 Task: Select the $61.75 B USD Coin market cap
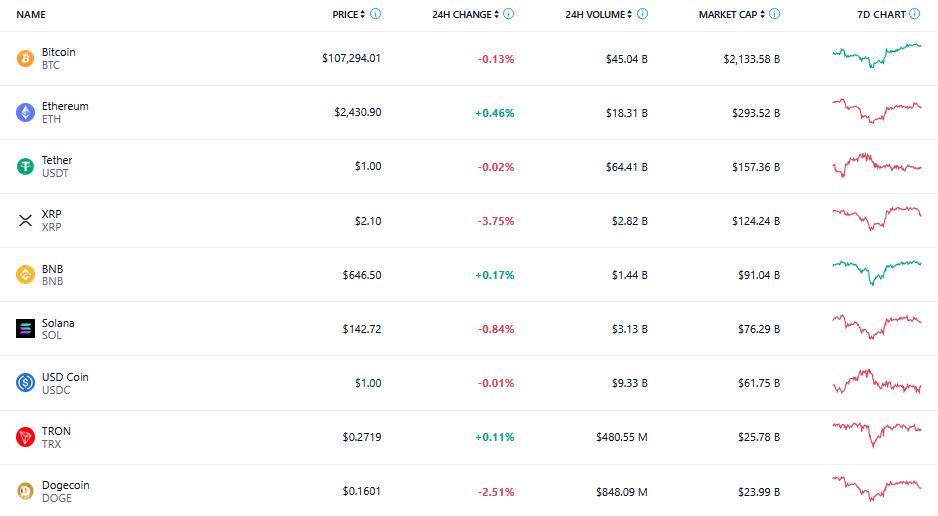pyautogui.click(x=759, y=383)
